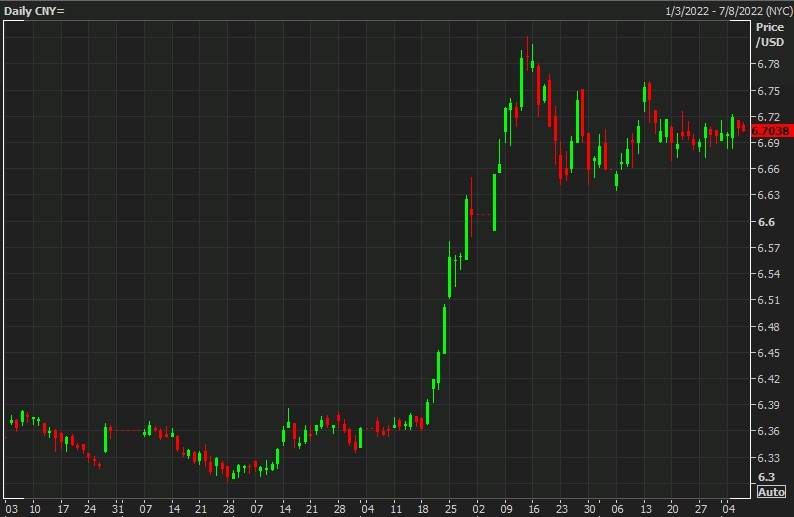Image resolution: width=794 pixels, height=517 pixels.
Task: Click the Price /USD axis heading
Action: 770,34
